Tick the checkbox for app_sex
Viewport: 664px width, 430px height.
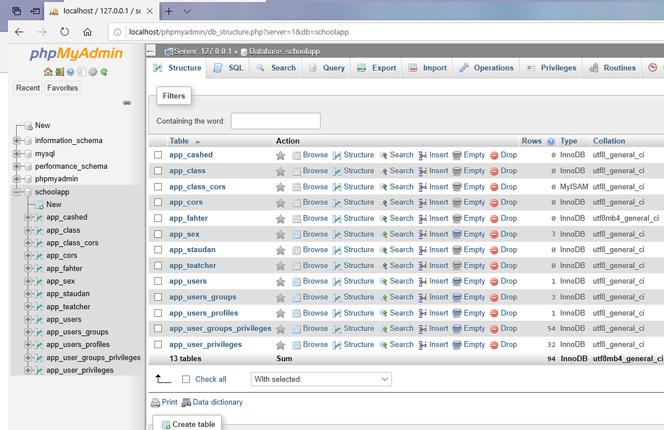point(158,234)
